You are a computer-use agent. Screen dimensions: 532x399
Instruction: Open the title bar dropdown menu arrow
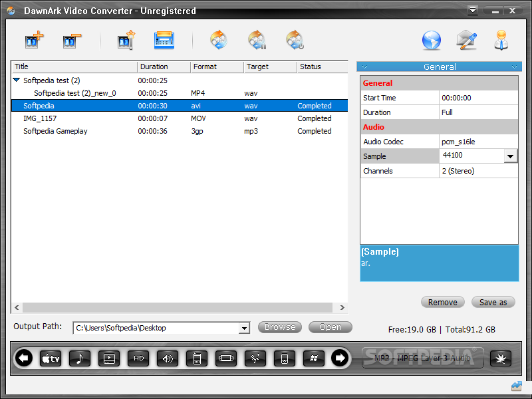point(473,11)
